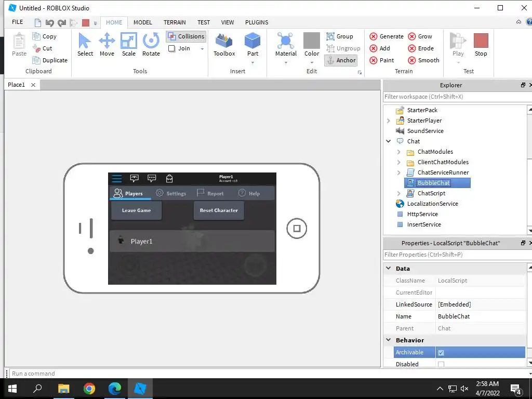Stop the test with the Stop button
532x399 pixels.
(481, 45)
